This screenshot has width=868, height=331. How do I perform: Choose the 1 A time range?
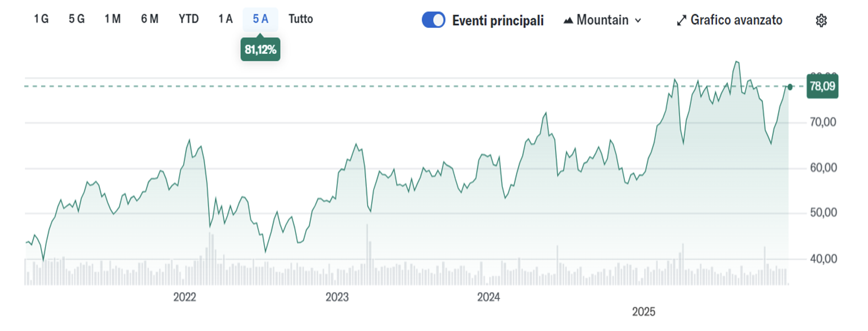226,19
